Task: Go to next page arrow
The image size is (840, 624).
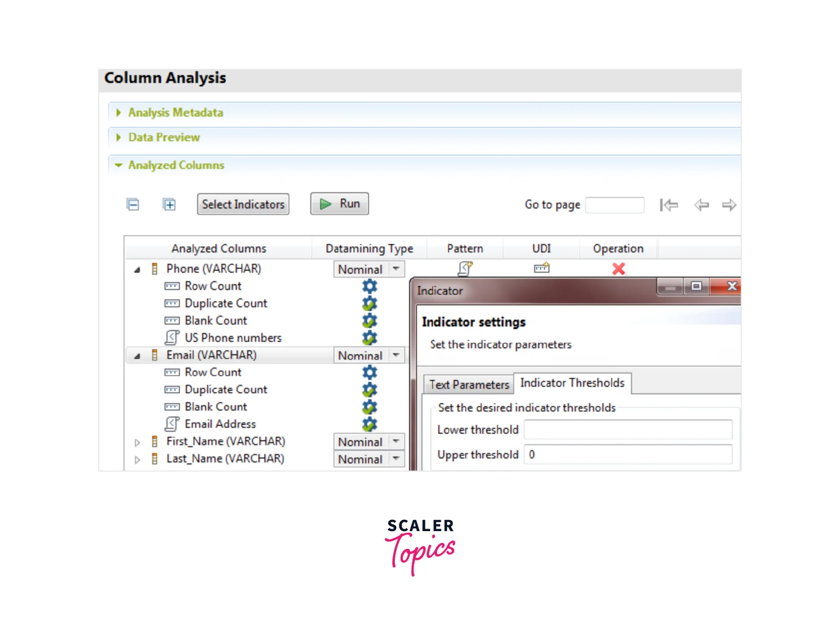Action: pos(729,205)
